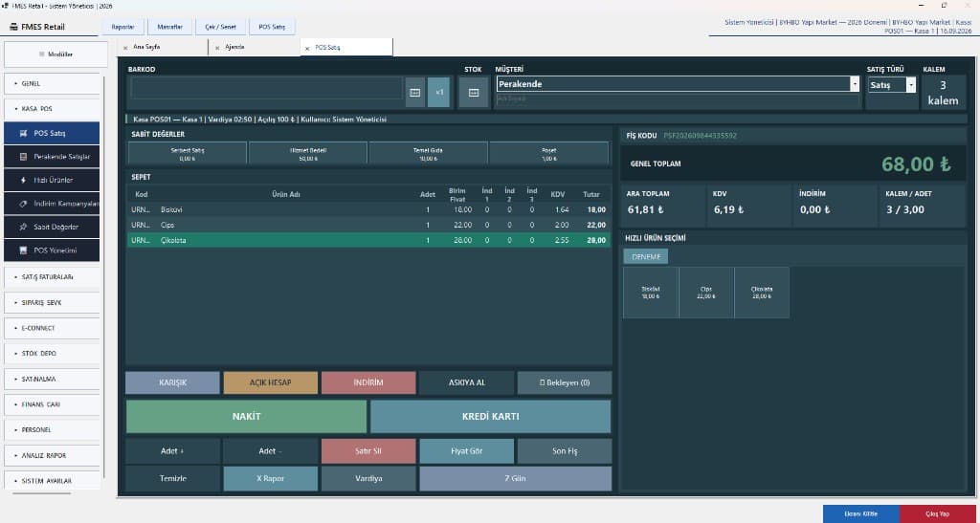The width and height of the screenshot is (980, 523).
Task: Pay with the KREDİ KARTI button
Action: coord(491,416)
